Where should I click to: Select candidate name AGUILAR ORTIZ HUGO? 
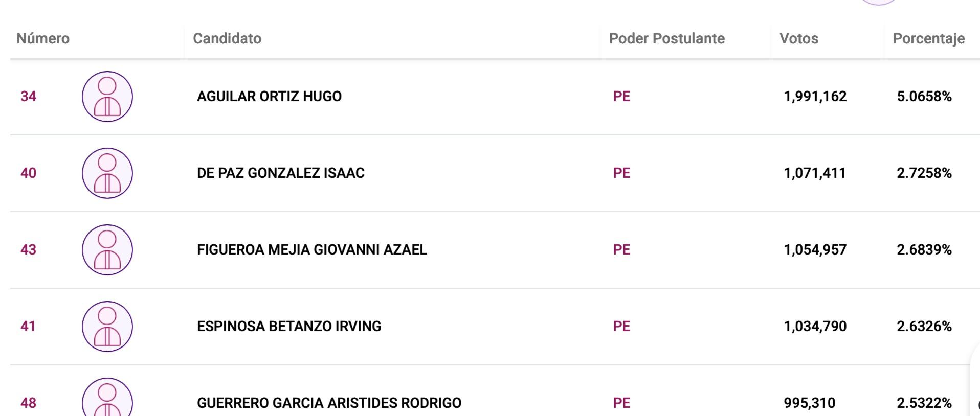269,97
